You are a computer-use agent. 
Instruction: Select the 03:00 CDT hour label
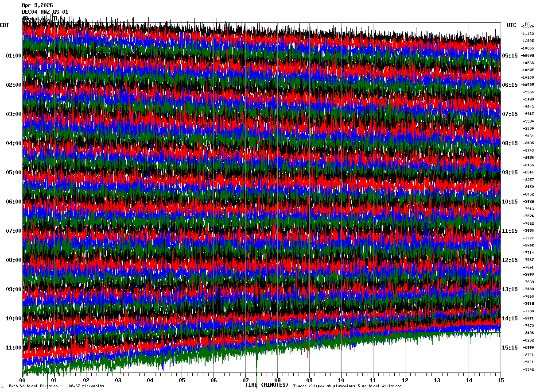click(14, 114)
